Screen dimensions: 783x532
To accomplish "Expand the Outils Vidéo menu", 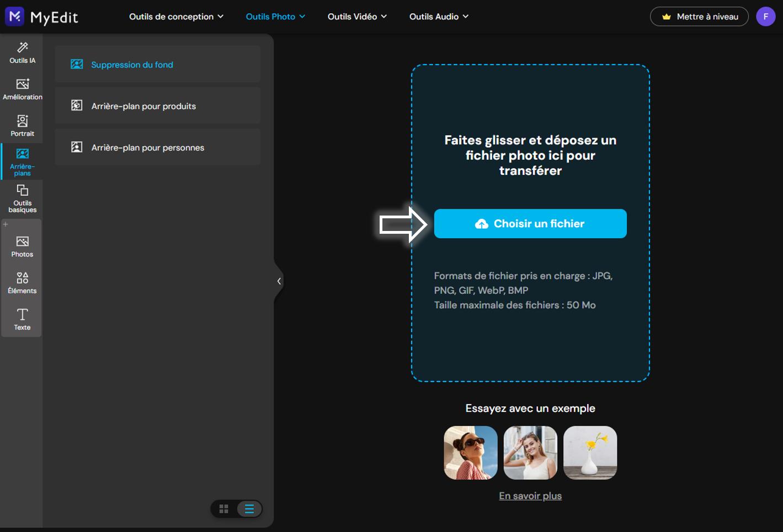I will click(356, 17).
